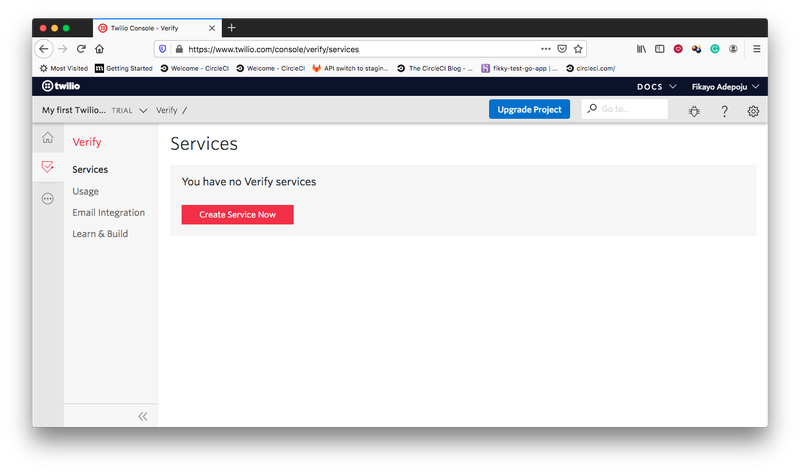
Task: Open the tracking protection shield icon
Action: pyautogui.click(x=163, y=49)
